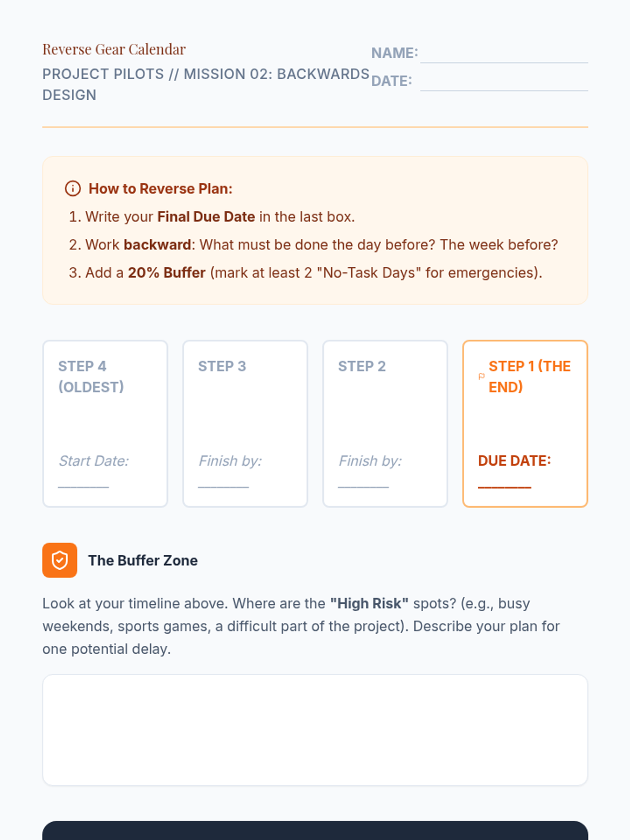Click the dark banner at the page bottom
This screenshot has width=630, height=840.
[315, 831]
